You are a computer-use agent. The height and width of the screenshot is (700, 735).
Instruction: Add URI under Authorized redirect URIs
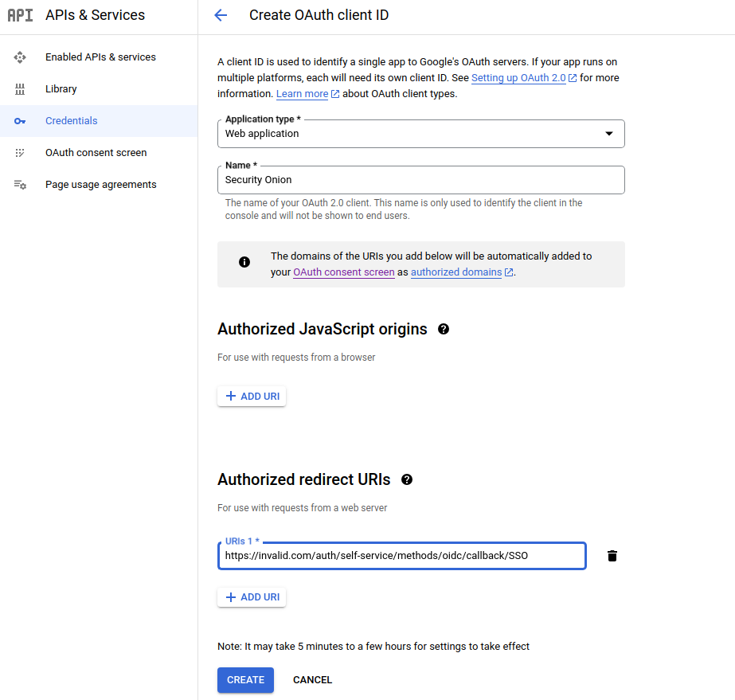pyautogui.click(x=252, y=597)
